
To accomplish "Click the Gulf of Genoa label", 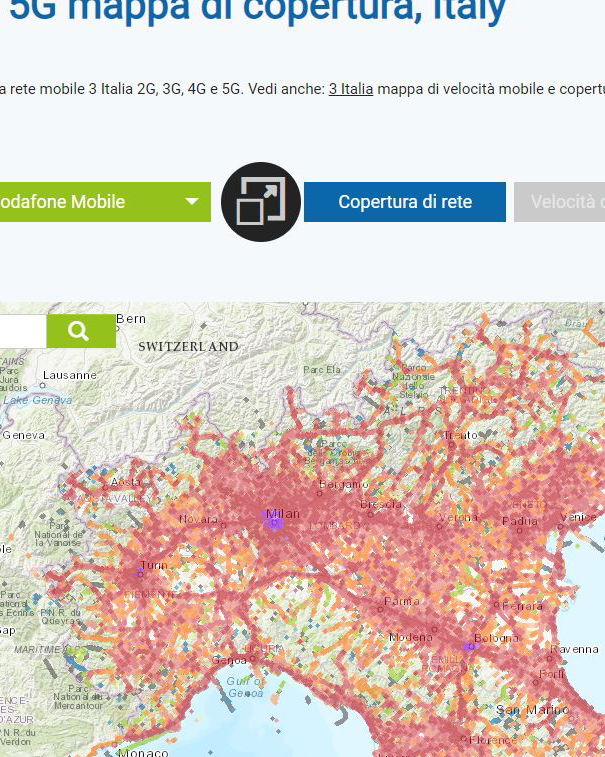I will [x=245, y=687].
